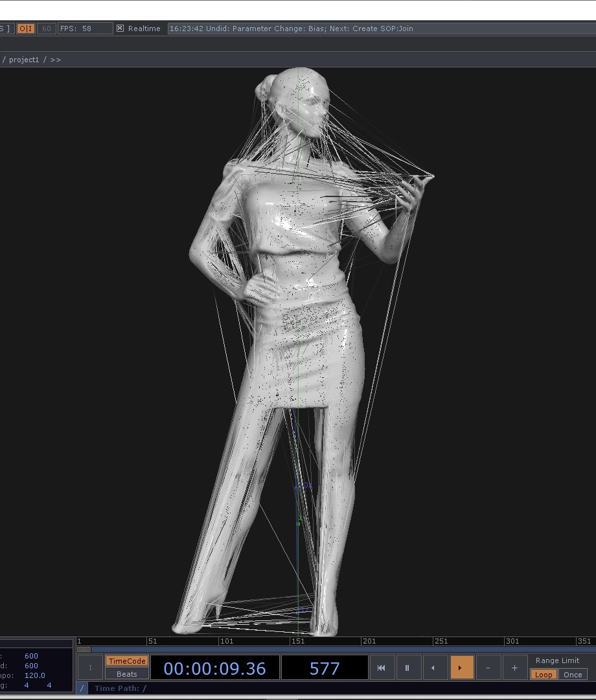Image resolution: width=596 pixels, height=700 pixels.
Task: Click the first 600 value at the top
Action: [31, 656]
